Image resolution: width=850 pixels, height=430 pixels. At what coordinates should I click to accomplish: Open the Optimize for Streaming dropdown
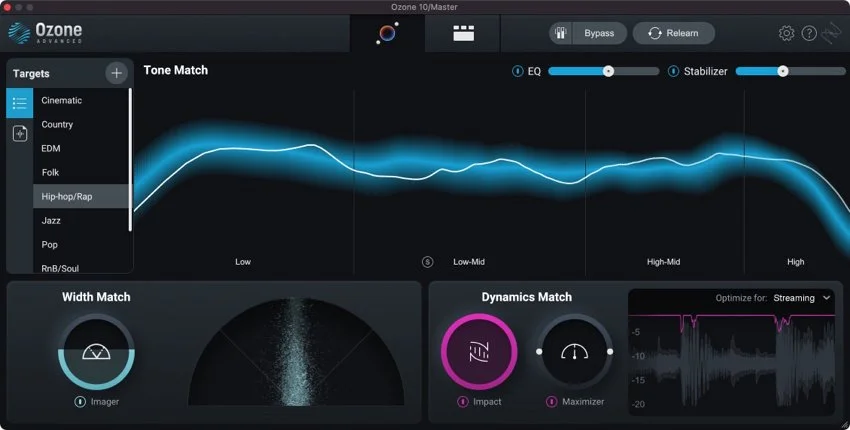[x=801, y=298]
